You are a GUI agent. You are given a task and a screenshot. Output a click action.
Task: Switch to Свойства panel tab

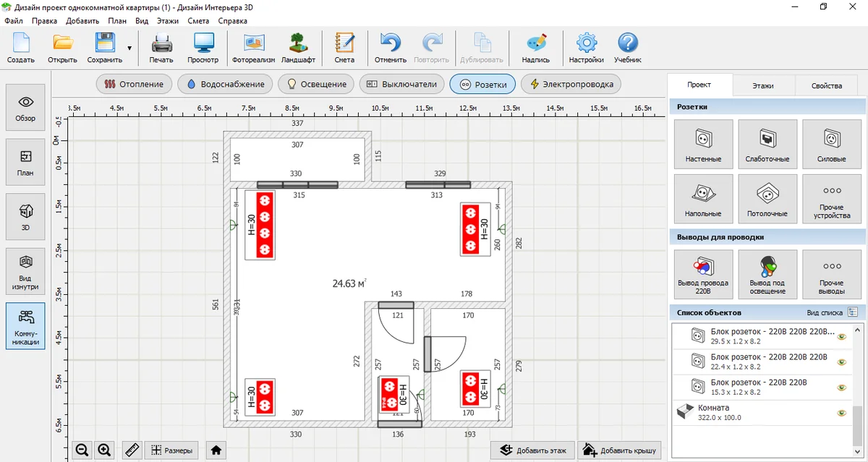pyautogui.click(x=827, y=85)
